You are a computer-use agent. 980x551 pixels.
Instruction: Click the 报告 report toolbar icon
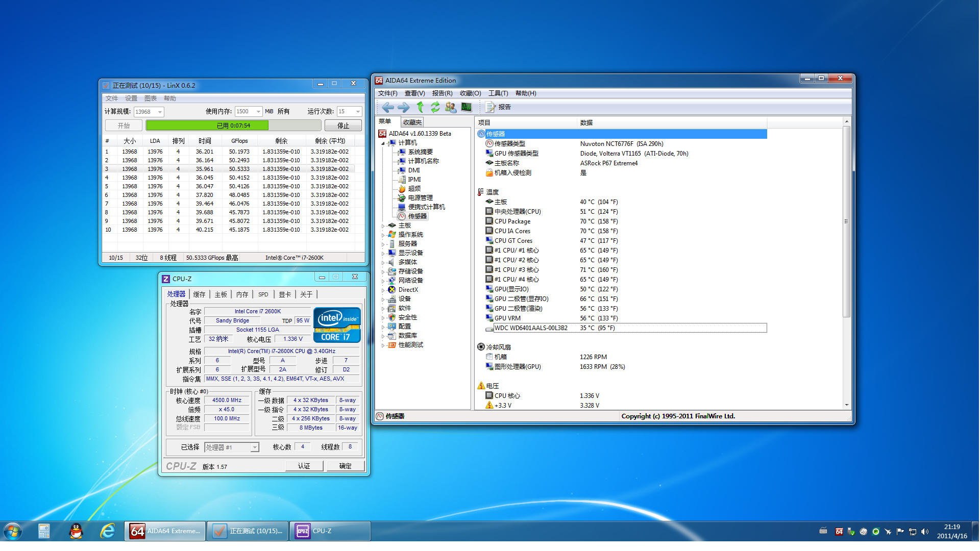pos(498,107)
